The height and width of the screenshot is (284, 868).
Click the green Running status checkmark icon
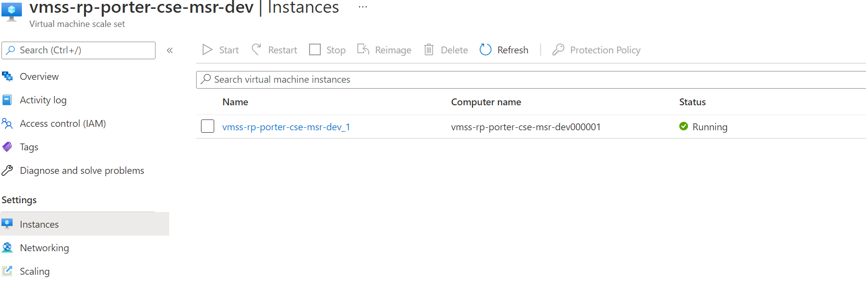pos(684,126)
